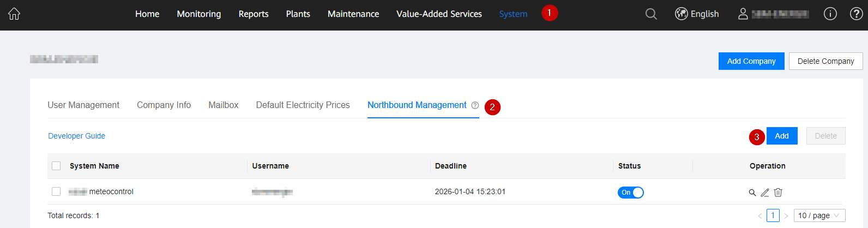Screen dimensions: 868x228
Task: Open the English language selector
Action: 697,14
